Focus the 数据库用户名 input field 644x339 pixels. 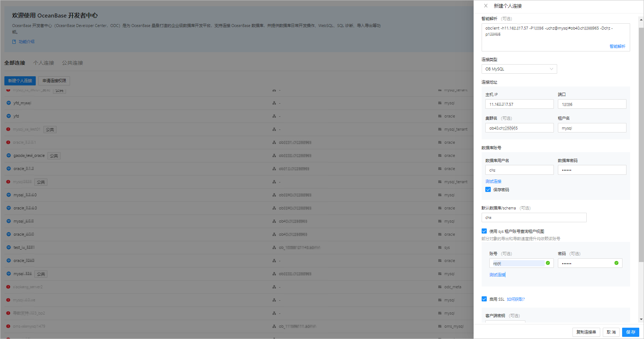coord(520,170)
